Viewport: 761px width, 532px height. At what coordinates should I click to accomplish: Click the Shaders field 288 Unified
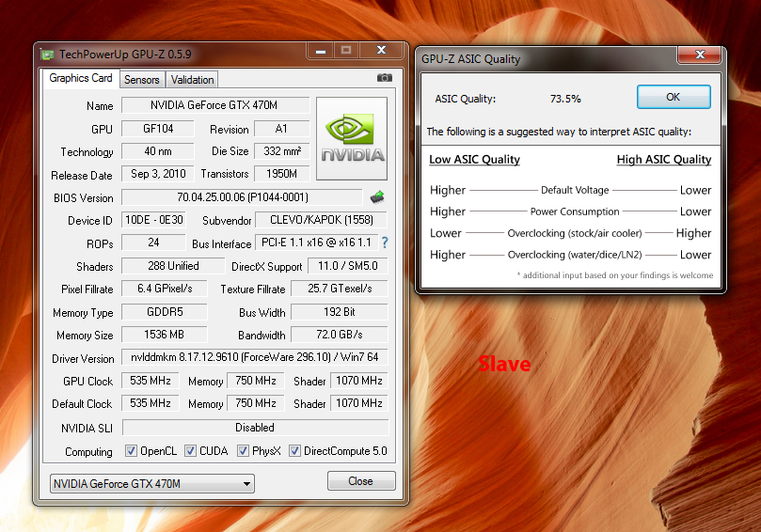pyautogui.click(x=173, y=266)
